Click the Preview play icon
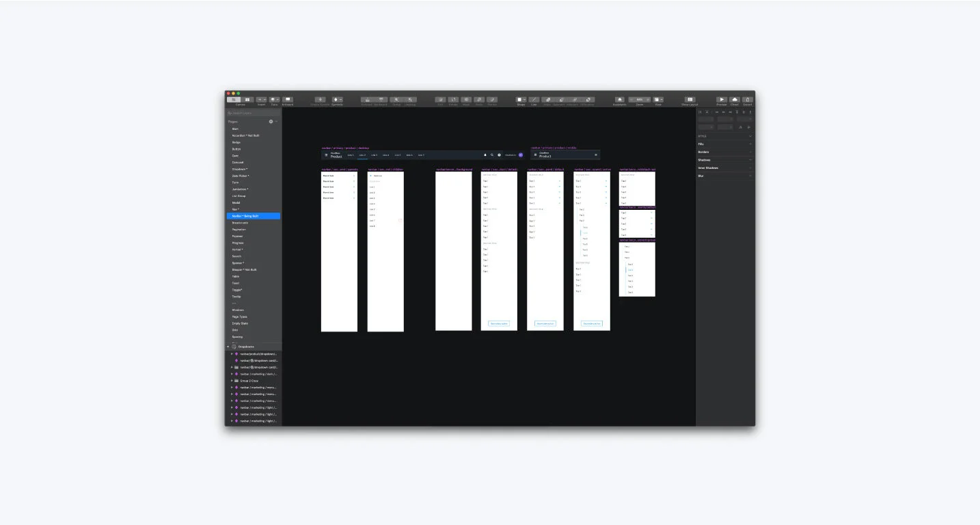 [x=721, y=100]
